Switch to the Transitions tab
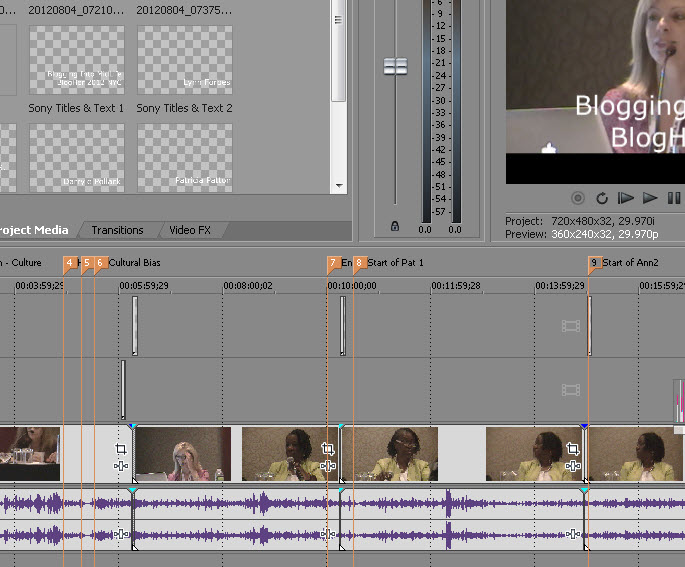This screenshot has height=567, width=685. coord(118,230)
